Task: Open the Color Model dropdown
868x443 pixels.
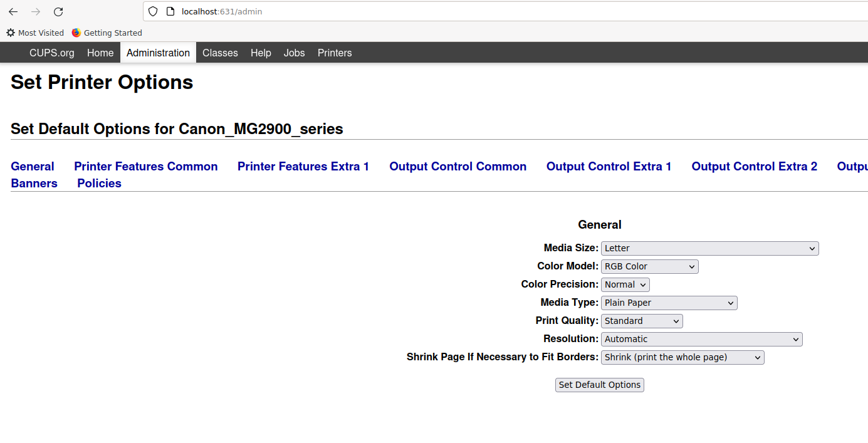Action: pyautogui.click(x=649, y=266)
